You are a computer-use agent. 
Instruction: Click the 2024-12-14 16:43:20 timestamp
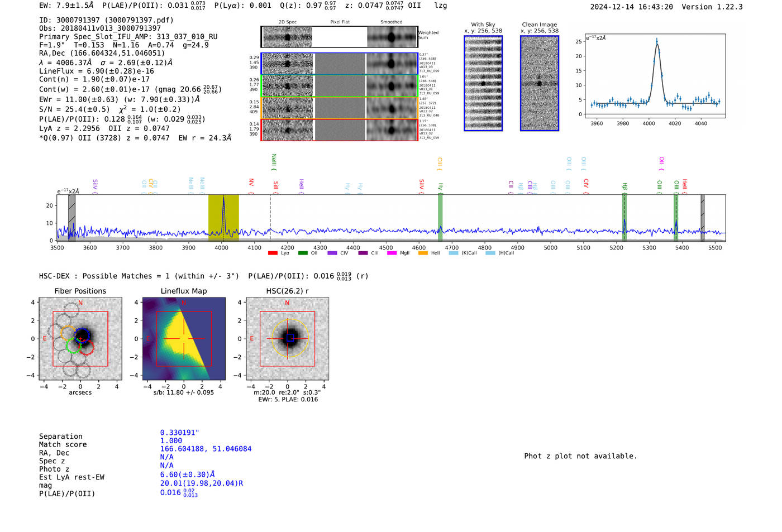[632, 7]
